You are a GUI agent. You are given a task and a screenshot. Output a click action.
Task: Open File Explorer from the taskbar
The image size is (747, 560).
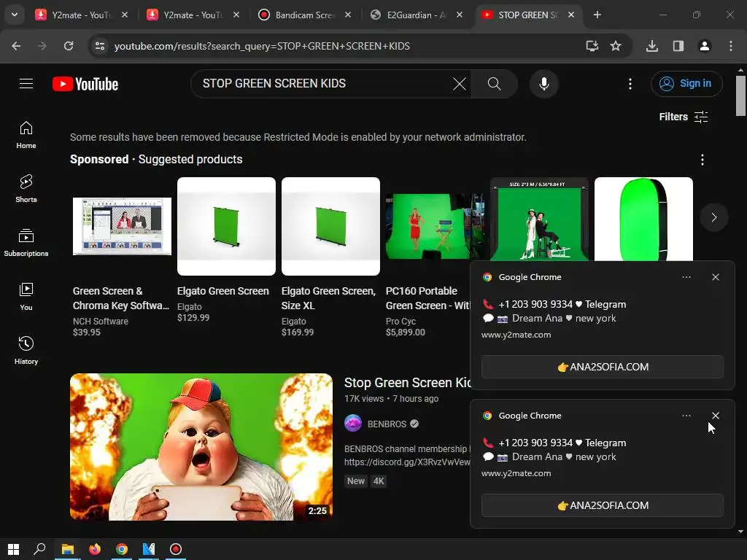pyautogui.click(x=68, y=549)
